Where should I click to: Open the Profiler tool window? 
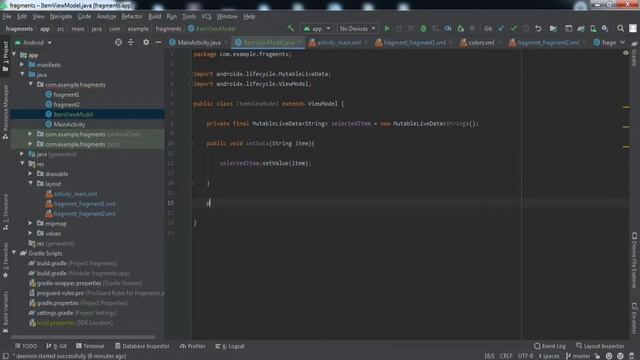point(192,346)
